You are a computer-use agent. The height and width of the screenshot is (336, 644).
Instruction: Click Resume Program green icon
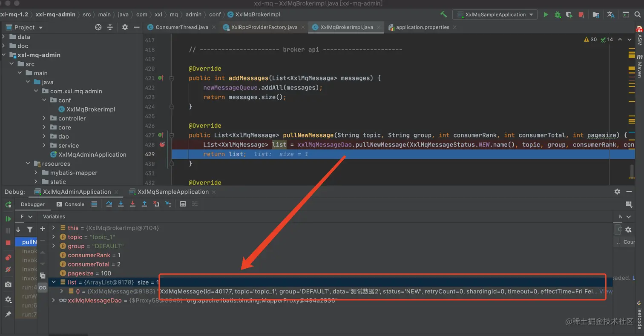coord(8,219)
